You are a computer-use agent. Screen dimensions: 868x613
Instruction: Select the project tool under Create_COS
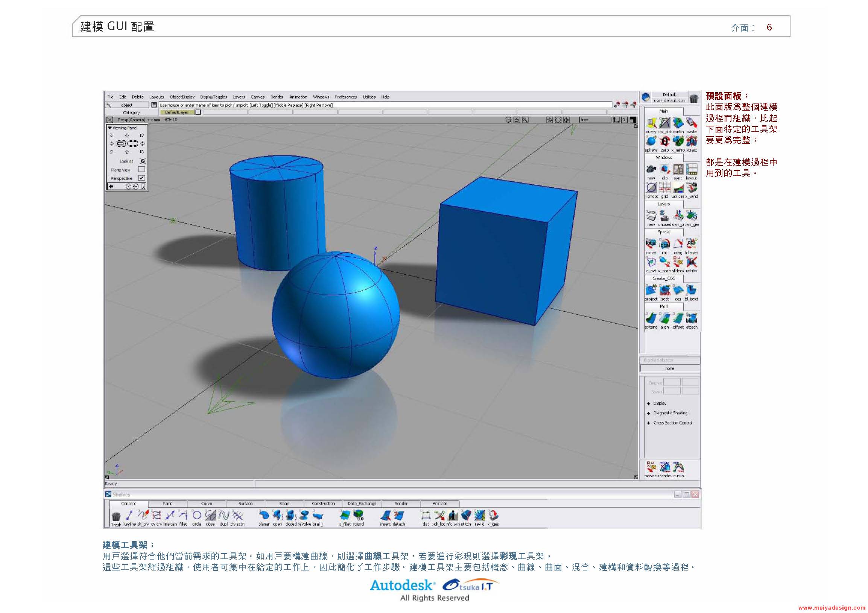[x=651, y=290]
